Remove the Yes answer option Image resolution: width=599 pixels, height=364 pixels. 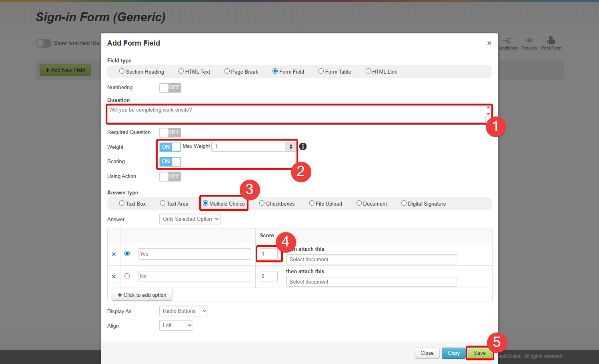click(x=114, y=254)
